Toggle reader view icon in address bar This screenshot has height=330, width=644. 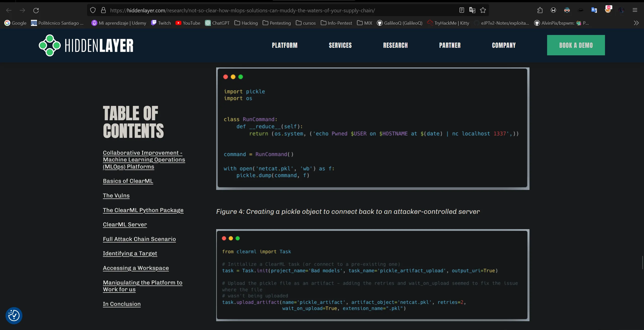click(x=462, y=10)
